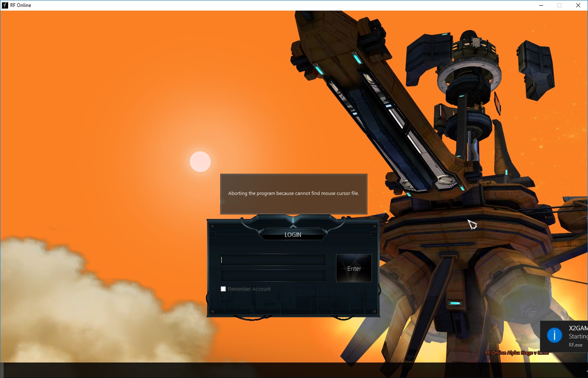Click the Remember Account label
Image resolution: width=588 pixels, height=378 pixels.
[249, 289]
